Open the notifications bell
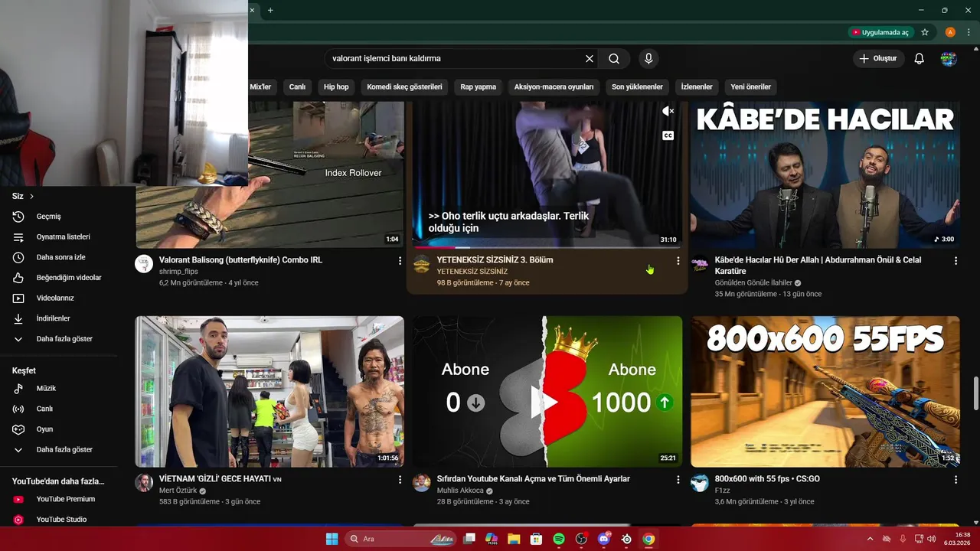980x551 pixels. [920, 59]
